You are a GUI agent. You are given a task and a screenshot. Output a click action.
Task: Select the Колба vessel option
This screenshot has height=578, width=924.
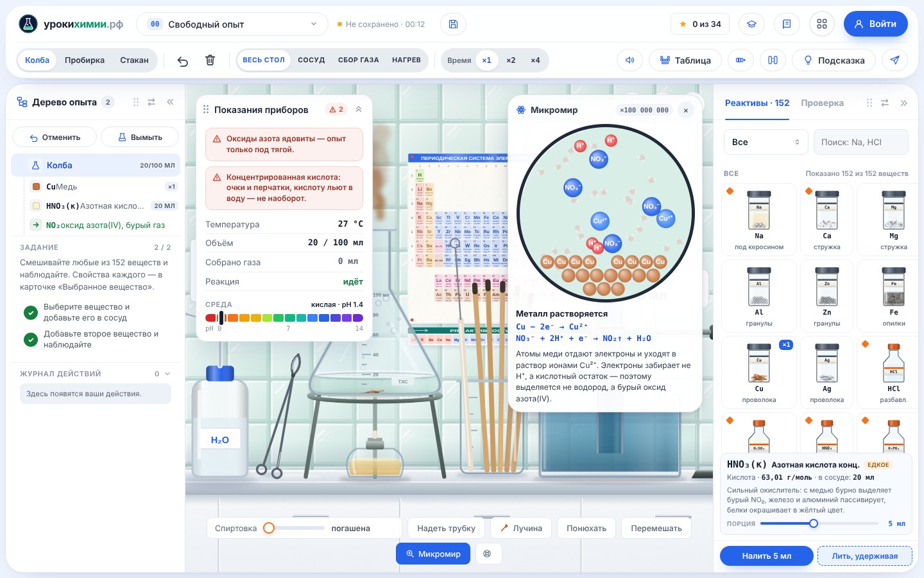click(x=37, y=60)
